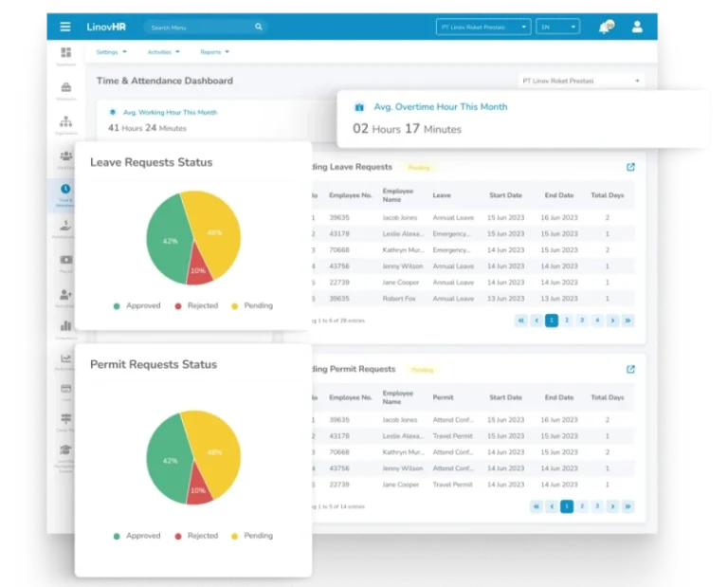728x587 pixels.
Task: Jump to last page of Permit Requests
Action: coord(628,506)
